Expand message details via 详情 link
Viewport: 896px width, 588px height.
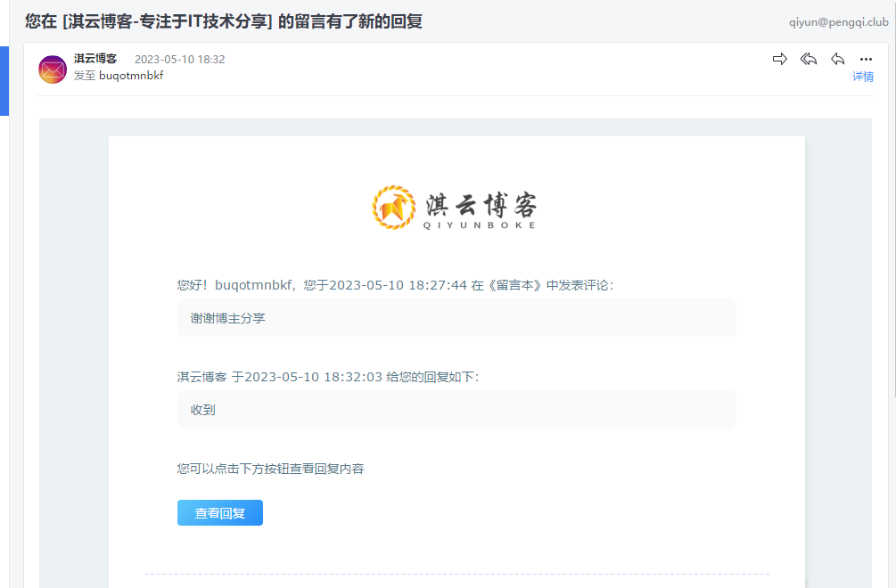tap(863, 78)
